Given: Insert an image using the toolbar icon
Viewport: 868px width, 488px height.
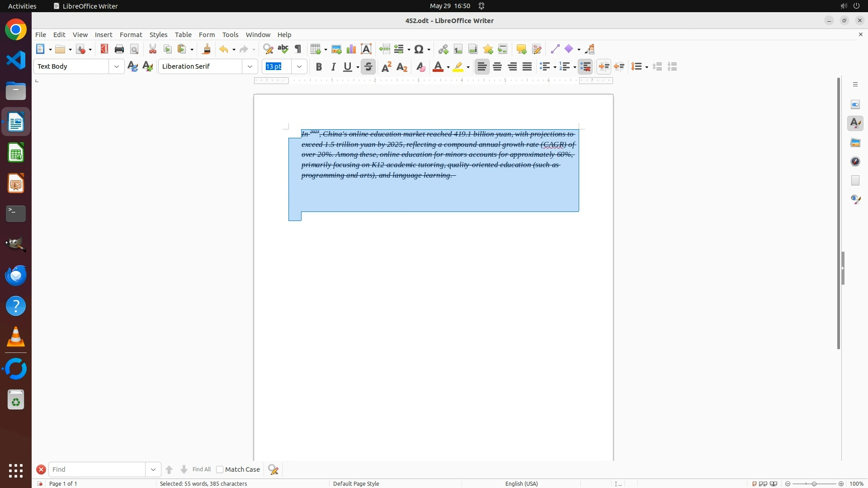Looking at the screenshot, I should pos(336,49).
